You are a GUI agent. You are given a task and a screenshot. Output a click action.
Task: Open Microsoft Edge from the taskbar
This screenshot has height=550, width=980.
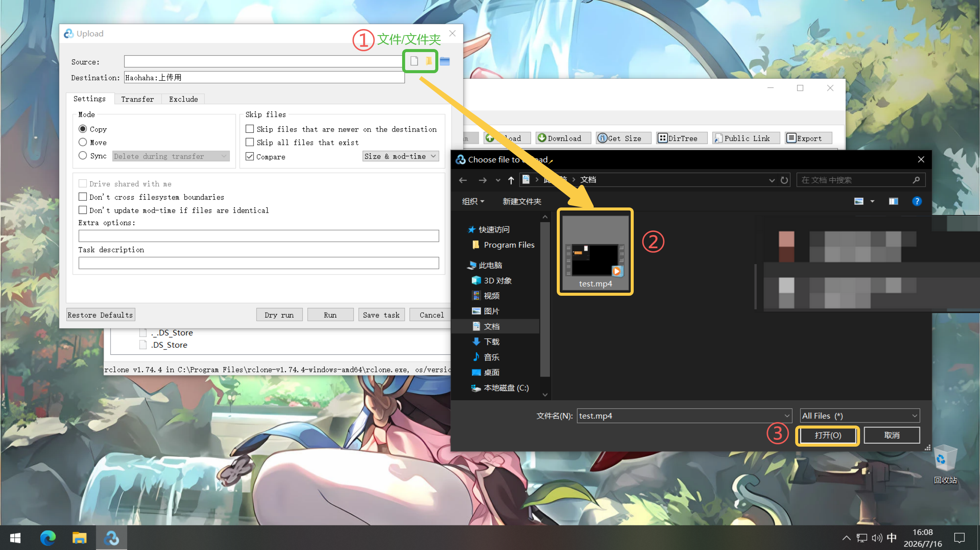click(48, 538)
